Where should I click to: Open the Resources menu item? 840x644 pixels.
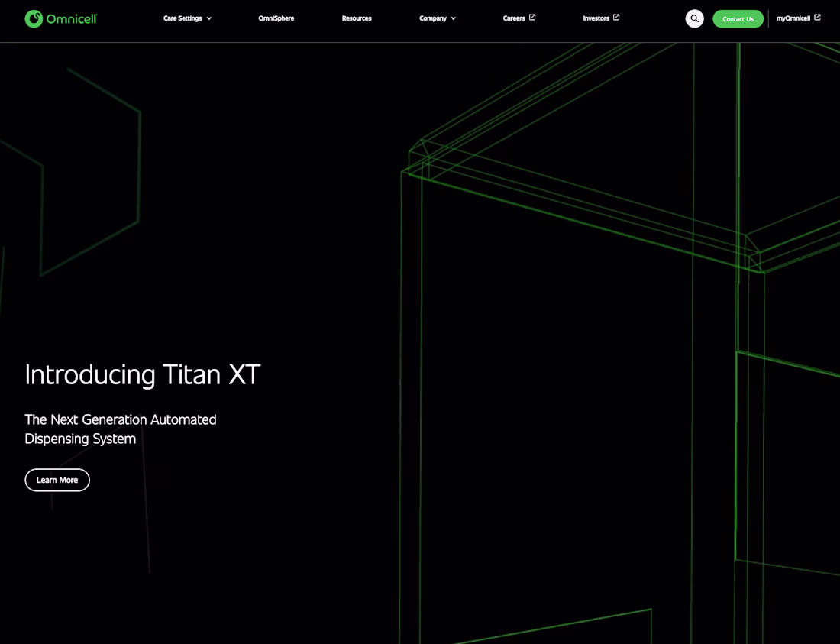(357, 18)
